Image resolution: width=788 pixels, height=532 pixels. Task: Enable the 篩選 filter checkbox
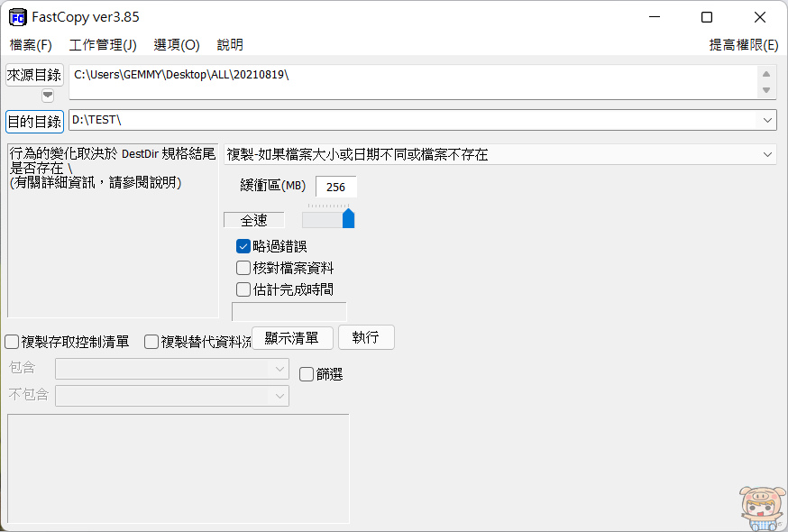click(x=306, y=374)
